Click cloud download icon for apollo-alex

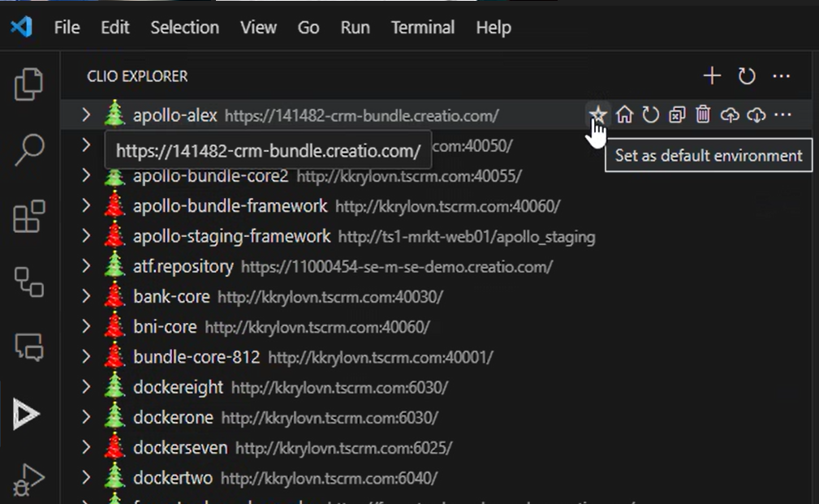coord(756,114)
